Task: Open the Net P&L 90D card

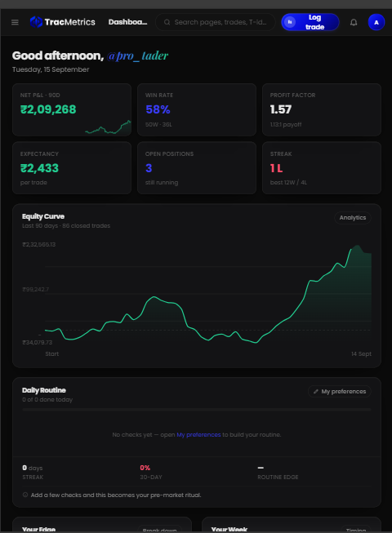Action: coord(72,110)
